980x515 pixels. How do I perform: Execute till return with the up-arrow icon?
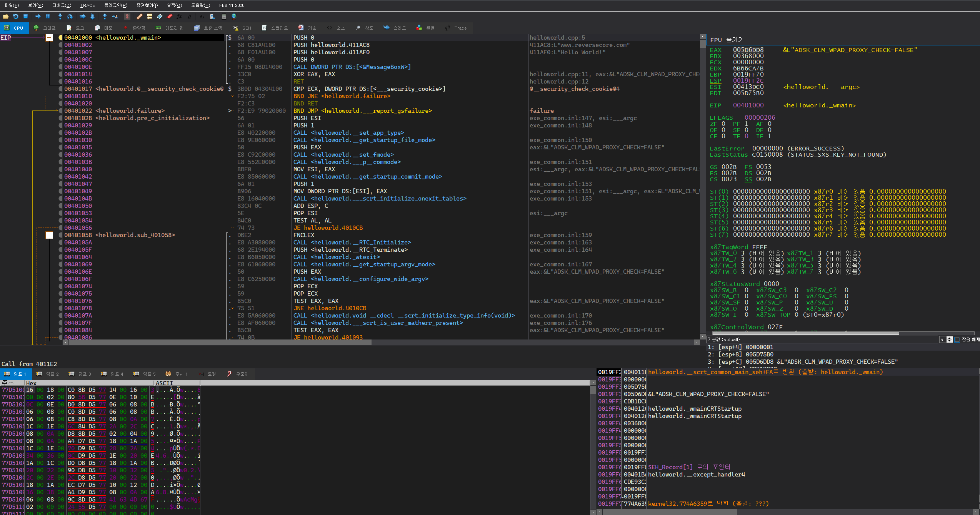(x=105, y=17)
